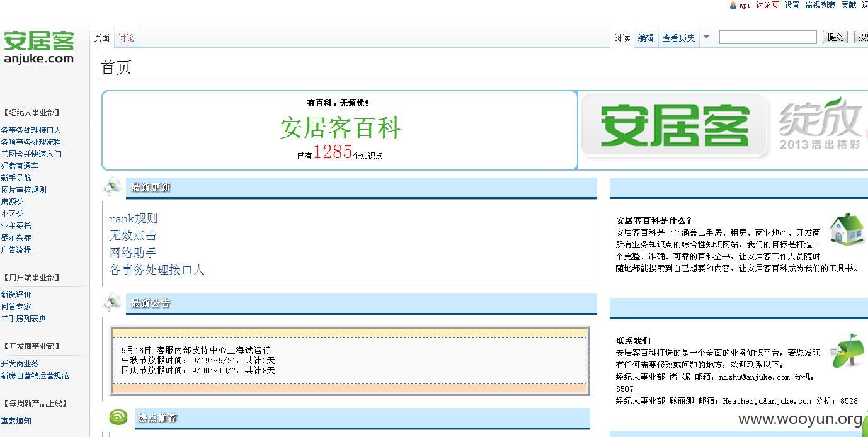The width and height of the screenshot is (868, 437).
Task: Click the red 1285 knowledge count
Action: click(333, 152)
